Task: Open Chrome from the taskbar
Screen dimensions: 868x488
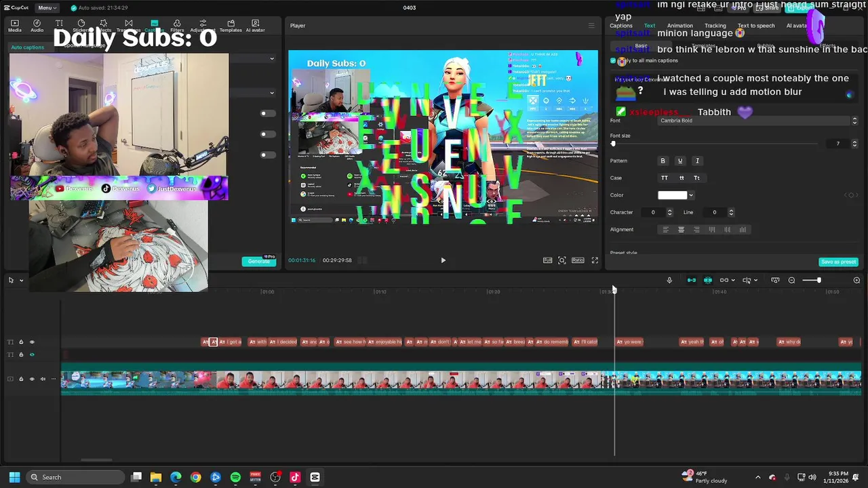Action: pos(195,477)
